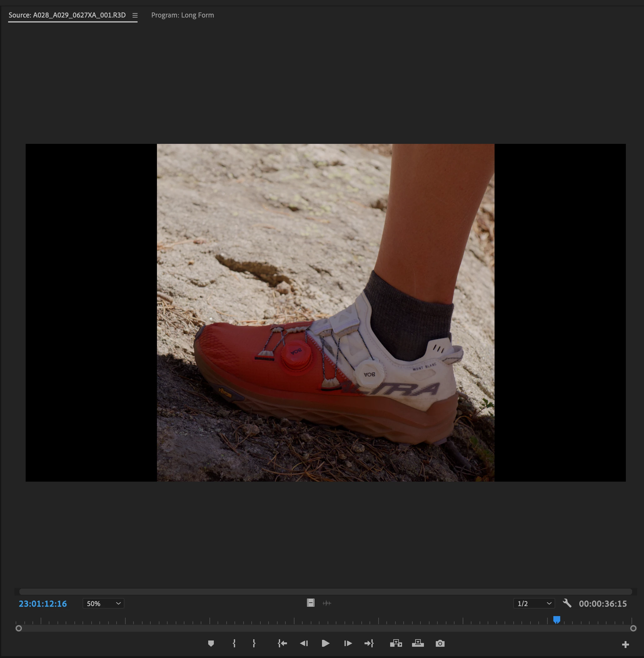644x658 pixels.
Task: Click the Go to Out point icon
Action: [369, 643]
